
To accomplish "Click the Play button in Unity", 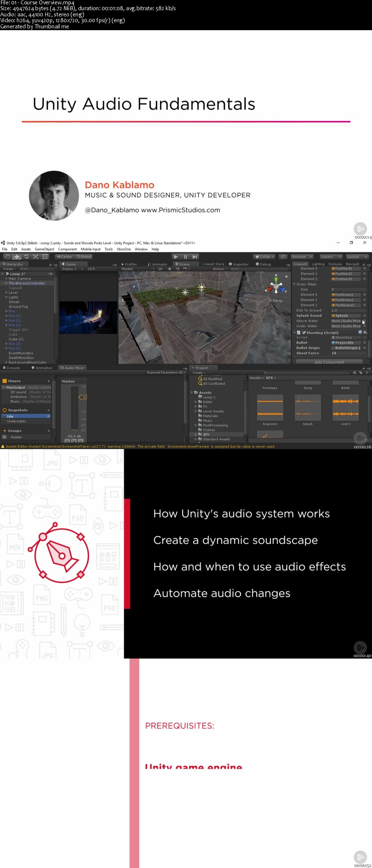I will click(176, 257).
